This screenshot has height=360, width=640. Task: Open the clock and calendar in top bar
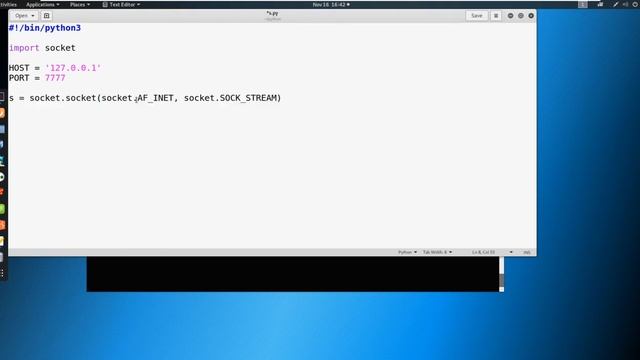pyautogui.click(x=331, y=4)
